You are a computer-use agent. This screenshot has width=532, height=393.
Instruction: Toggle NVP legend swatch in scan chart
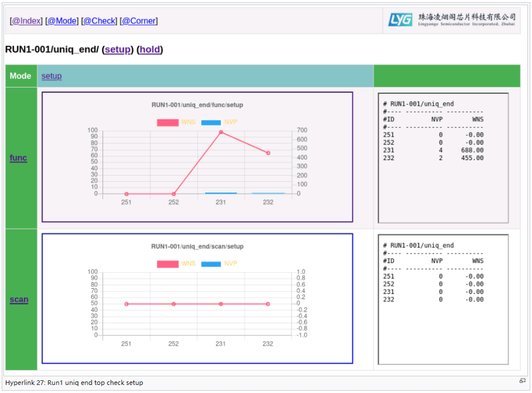pyautogui.click(x=211, y=264)
